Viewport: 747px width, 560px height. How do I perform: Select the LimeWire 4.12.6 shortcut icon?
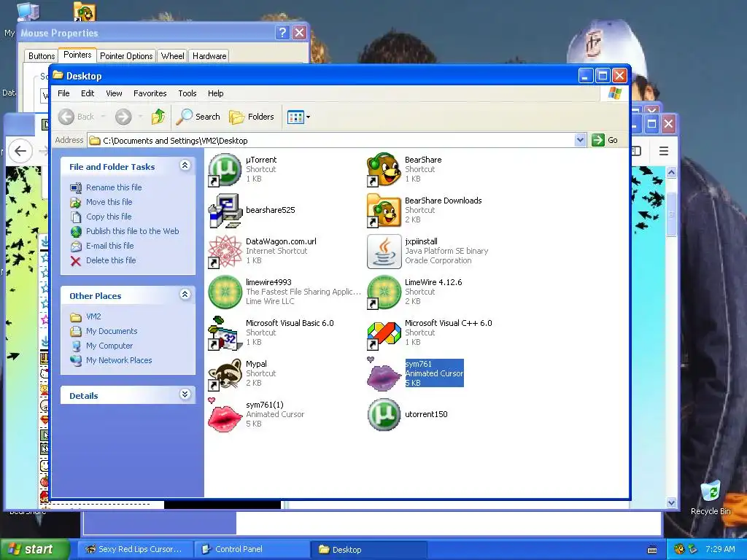(384, 292)
